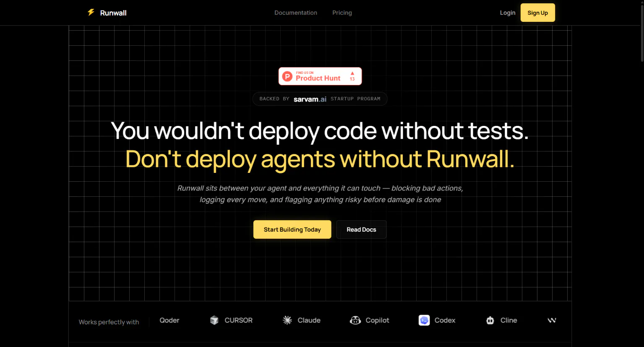
Task: Click the Runwall brand name in header
Action: 113,13
